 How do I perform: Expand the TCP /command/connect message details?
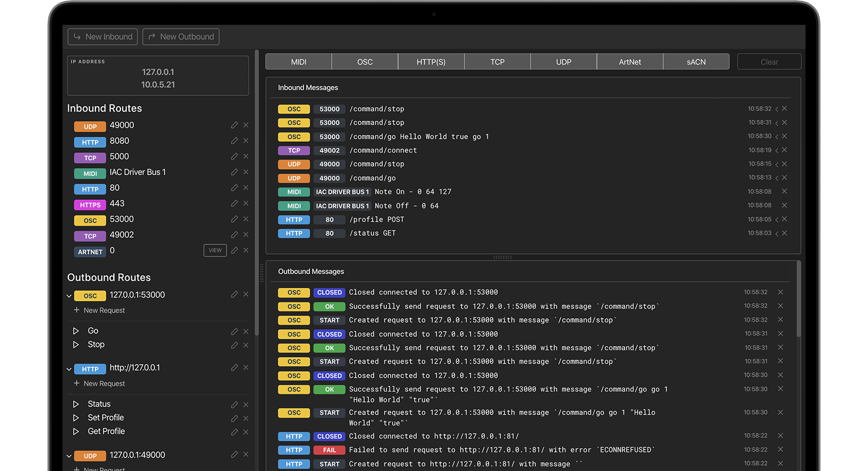pos(776,151)
